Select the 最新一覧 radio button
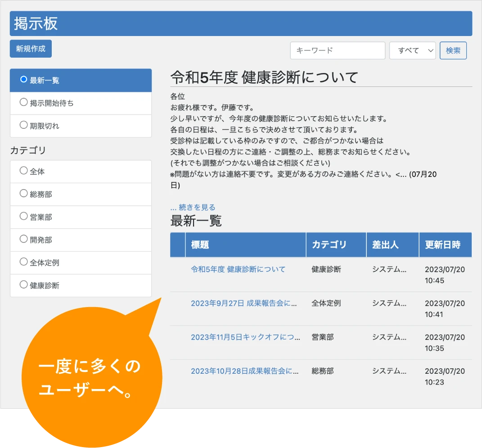This screenshot has height=448, width=482. 24,80
